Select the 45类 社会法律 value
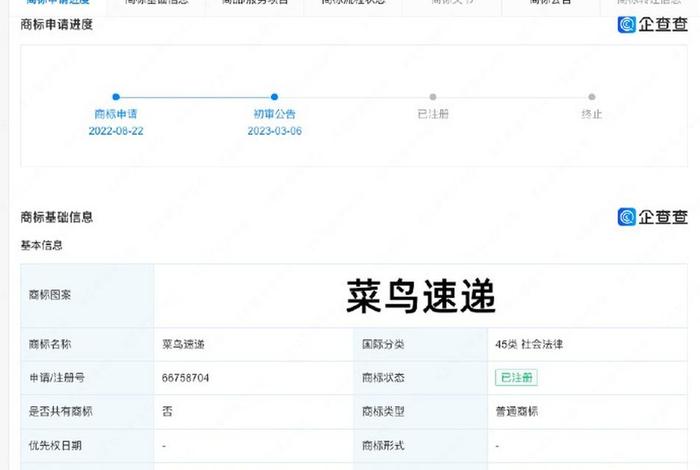Screen dimensions: 700x470 coord(529,344)
